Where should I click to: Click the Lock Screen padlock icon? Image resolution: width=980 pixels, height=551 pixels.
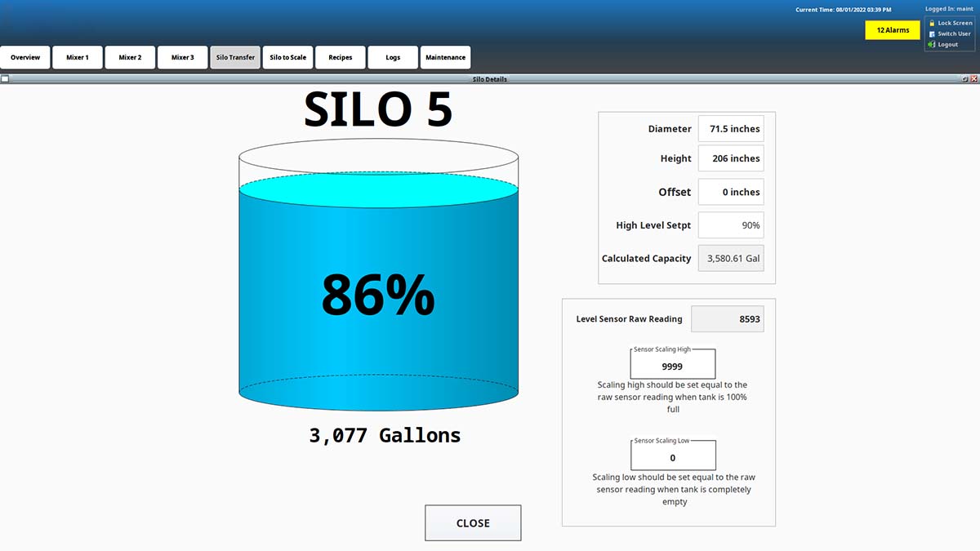932,23
